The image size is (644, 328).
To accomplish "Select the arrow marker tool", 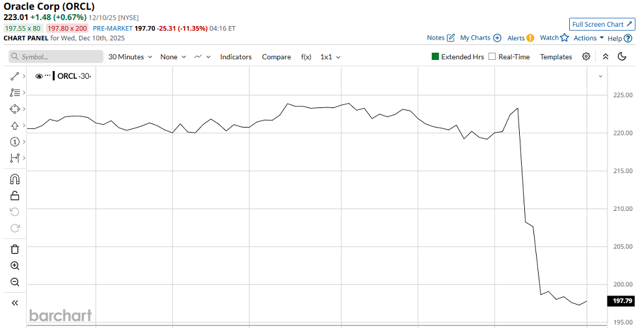I will 15,126.
